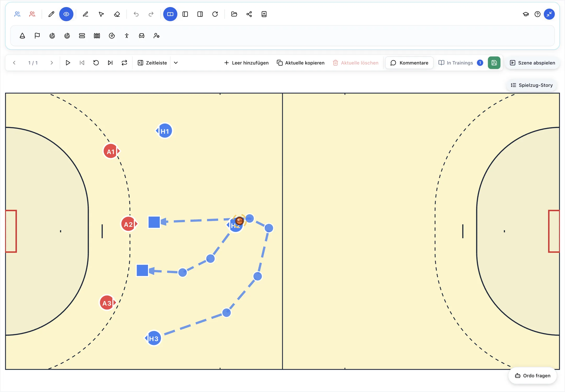Play the animation
565x392 pixels.
(68, 63)
